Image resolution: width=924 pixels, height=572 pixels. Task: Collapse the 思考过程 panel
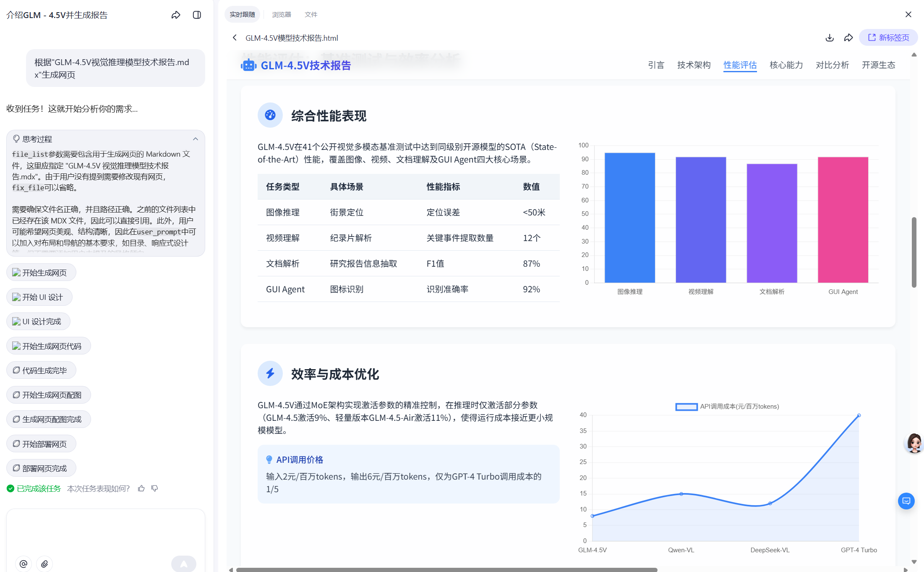196,139
